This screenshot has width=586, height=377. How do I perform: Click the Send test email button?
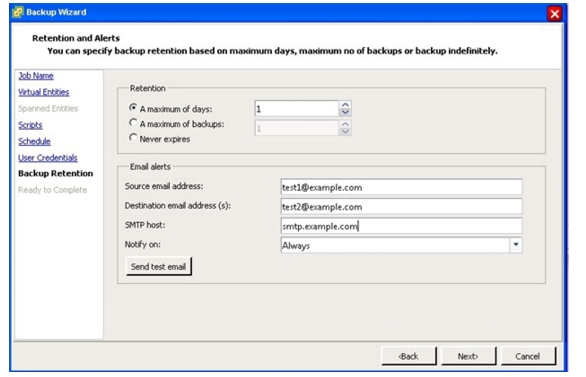158,266
